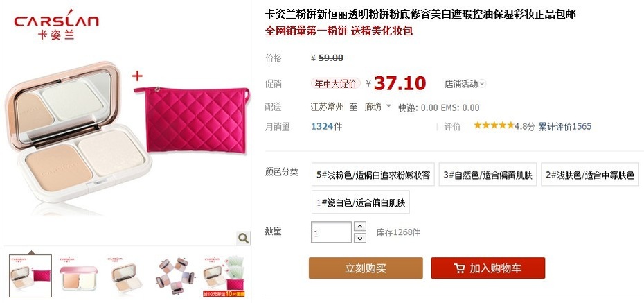Viewport: 644px width, 303px height.
Task: Select the thumbnail with multiple compacts
Action: tap(175, 275)
